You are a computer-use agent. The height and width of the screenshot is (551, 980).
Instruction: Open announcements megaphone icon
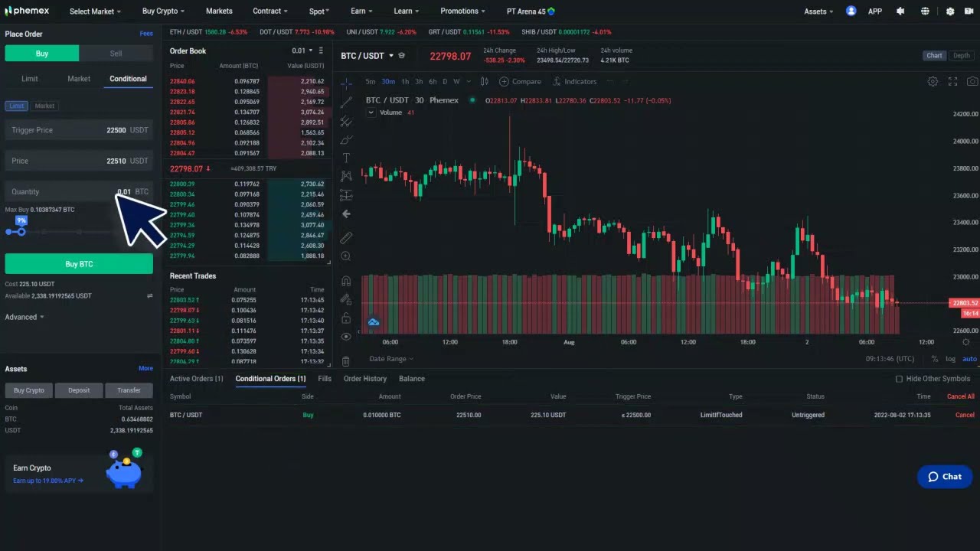click(x=900, y=11)
